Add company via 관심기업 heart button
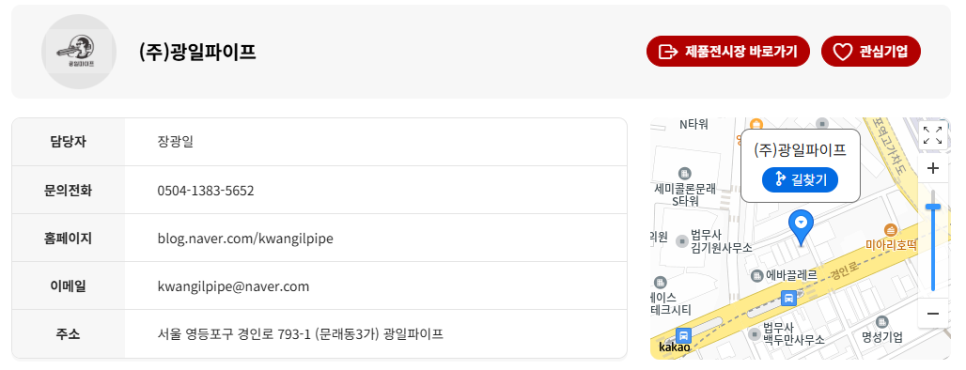Viewport: 966px width, 370px height. (871, 51)
